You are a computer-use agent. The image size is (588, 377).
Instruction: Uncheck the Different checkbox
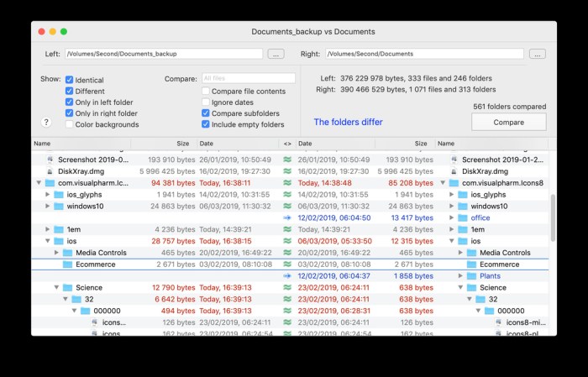click(x=69, y=91)
